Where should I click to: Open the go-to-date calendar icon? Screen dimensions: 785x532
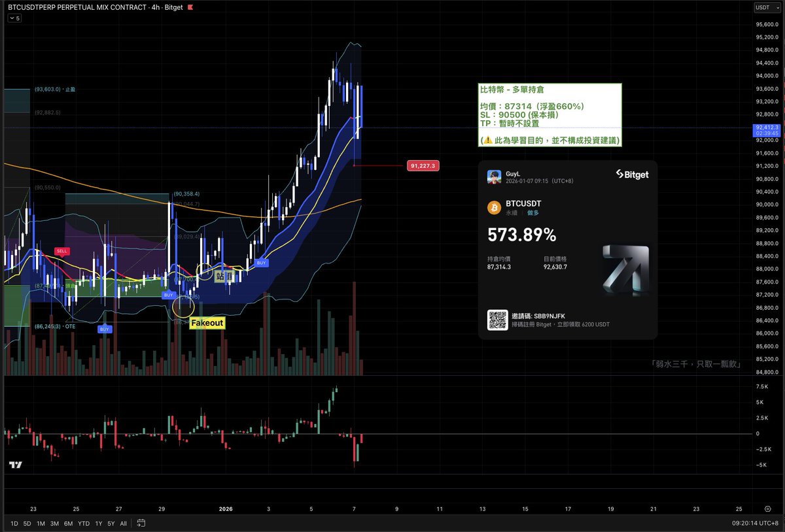tap(141, 524)
